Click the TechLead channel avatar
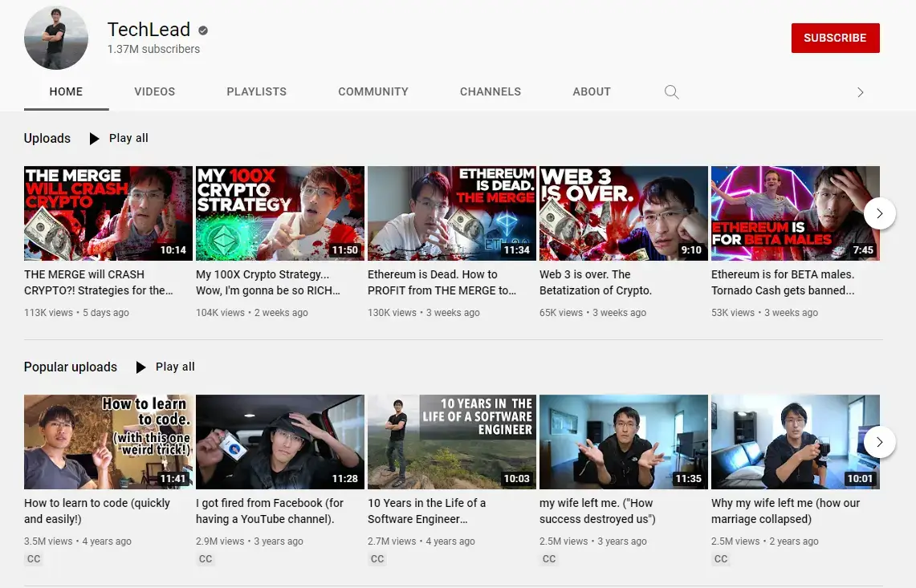The image size is (916, 588). pos(55,38)
